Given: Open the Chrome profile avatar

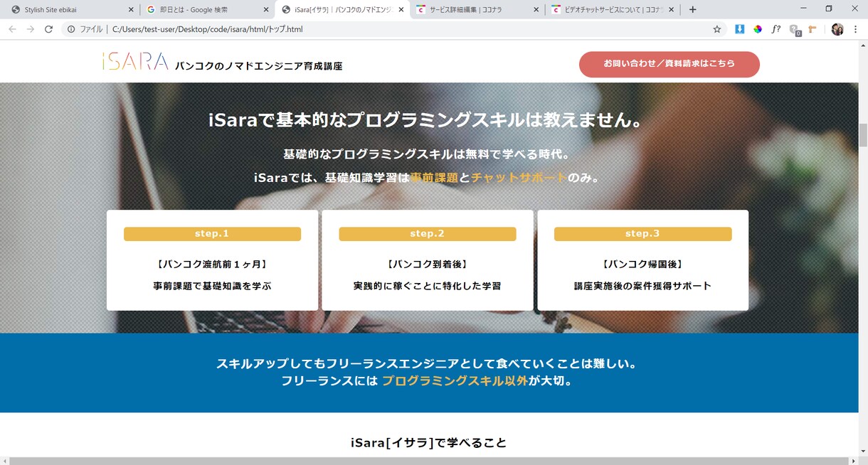Looking at the screenshot, I should tap(837, 29).
